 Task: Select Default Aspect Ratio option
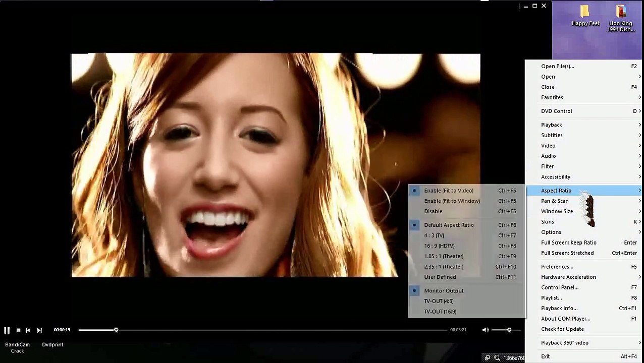coord(466,225)
